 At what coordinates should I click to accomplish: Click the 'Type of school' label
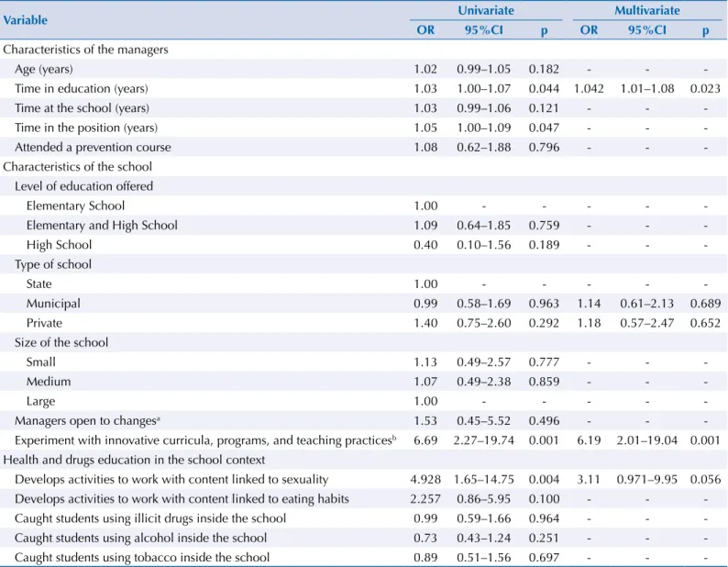pos(53,264)
